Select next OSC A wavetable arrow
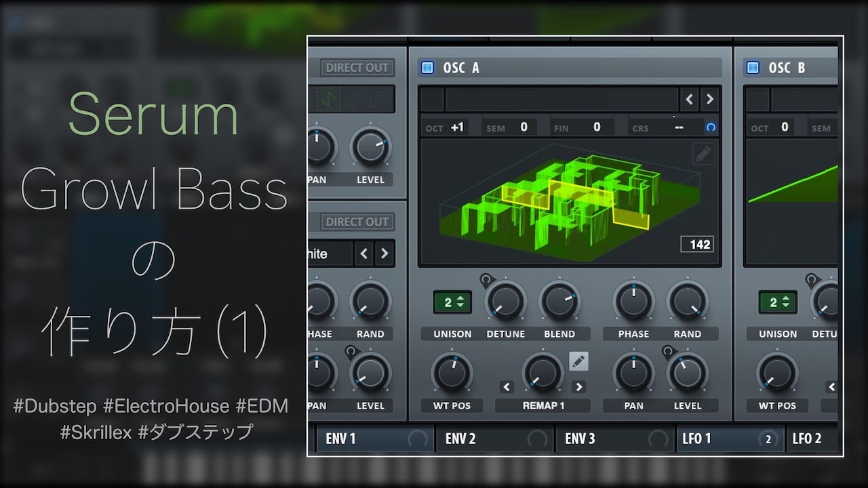Screen dimensions: 868x488 [x=709, y=100]
